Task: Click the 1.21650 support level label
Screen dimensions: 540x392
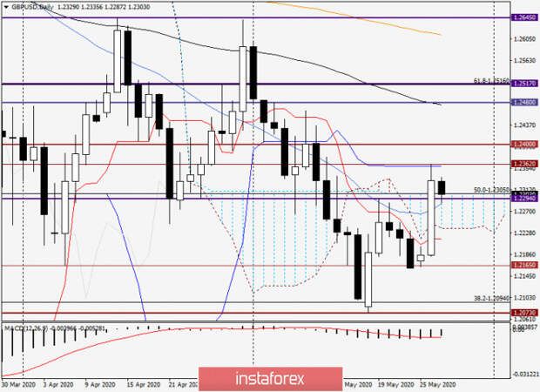Action: point(524,265)
